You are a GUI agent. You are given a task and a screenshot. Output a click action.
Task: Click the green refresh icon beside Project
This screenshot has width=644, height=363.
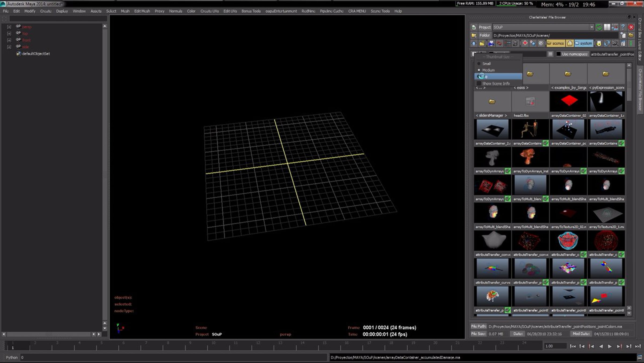599,27
